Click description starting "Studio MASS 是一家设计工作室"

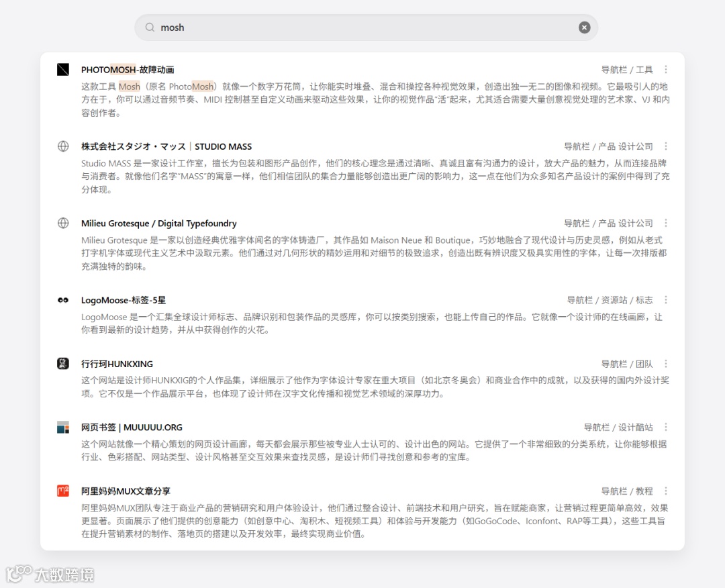click(375, 176)
